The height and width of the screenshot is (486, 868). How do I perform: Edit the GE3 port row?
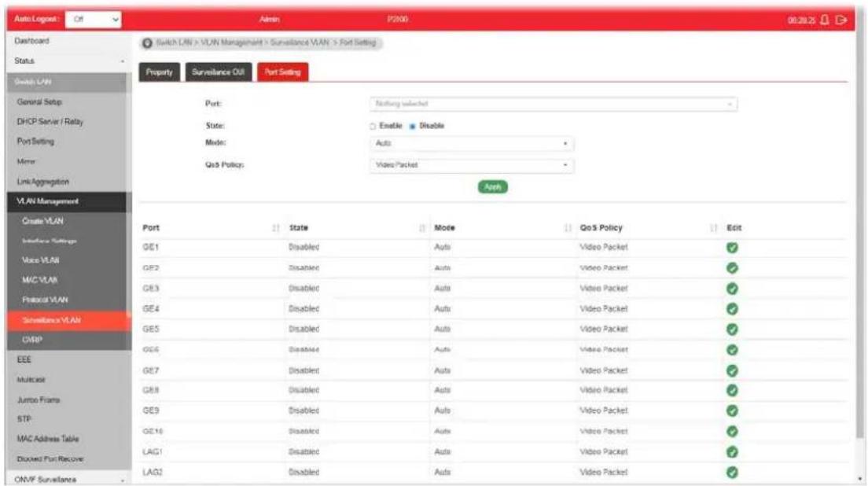pyautogui.click(x=732, y=289)
